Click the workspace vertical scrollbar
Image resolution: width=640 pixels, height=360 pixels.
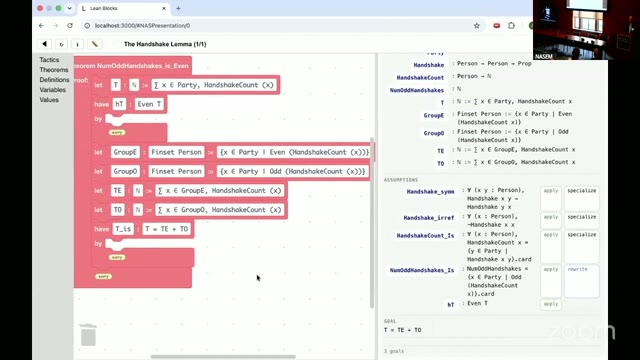[x=372, y=222]
